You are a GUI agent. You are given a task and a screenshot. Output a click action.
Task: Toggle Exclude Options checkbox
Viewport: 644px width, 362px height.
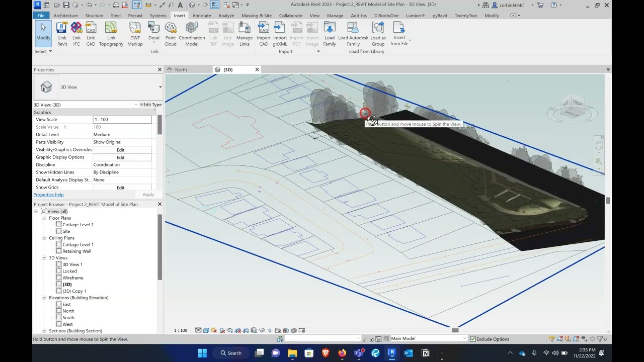[472, 339]
